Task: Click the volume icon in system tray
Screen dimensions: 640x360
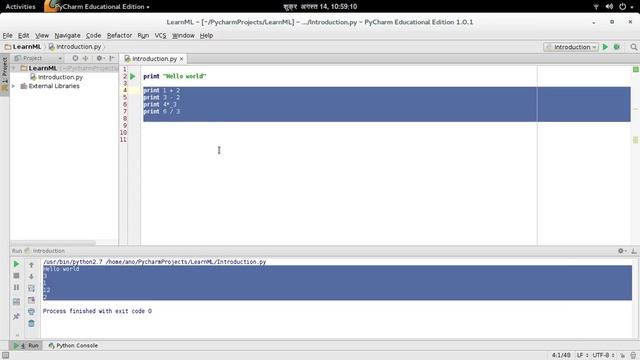Action: [609, 7]
